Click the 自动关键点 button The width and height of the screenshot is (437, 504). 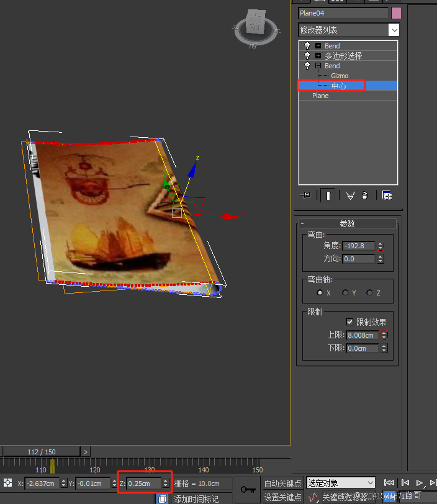(282, 483)
